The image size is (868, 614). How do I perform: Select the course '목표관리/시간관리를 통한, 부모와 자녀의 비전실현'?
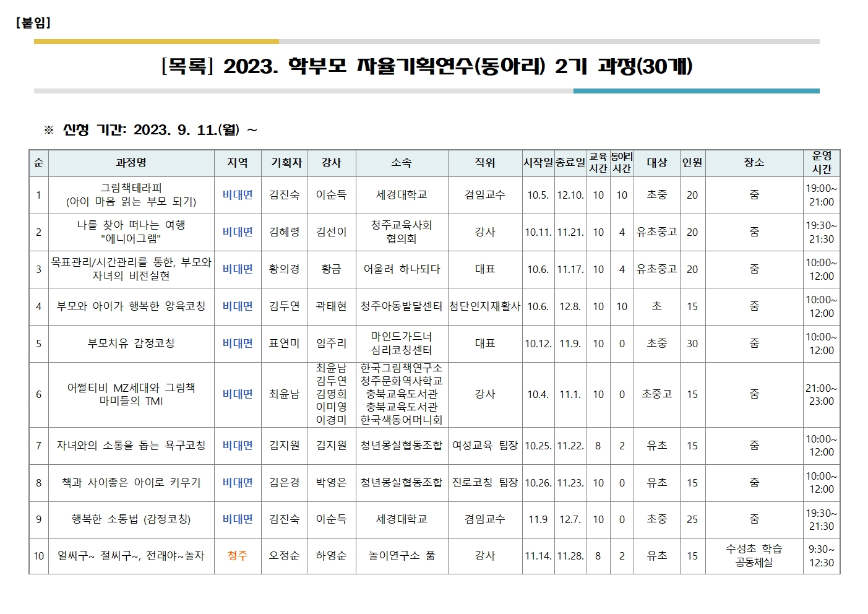click(131, 269)
